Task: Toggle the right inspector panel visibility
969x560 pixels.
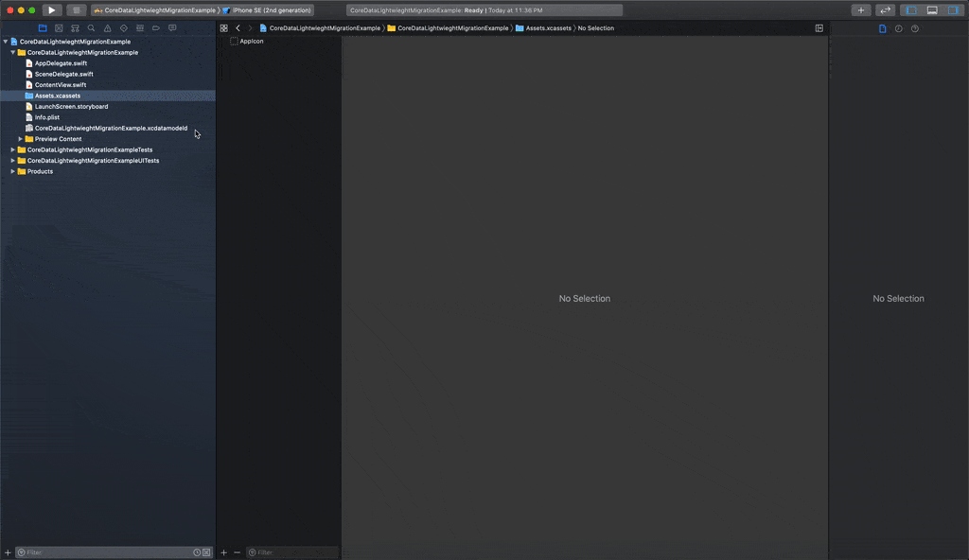Action: (x=953, y=9)
